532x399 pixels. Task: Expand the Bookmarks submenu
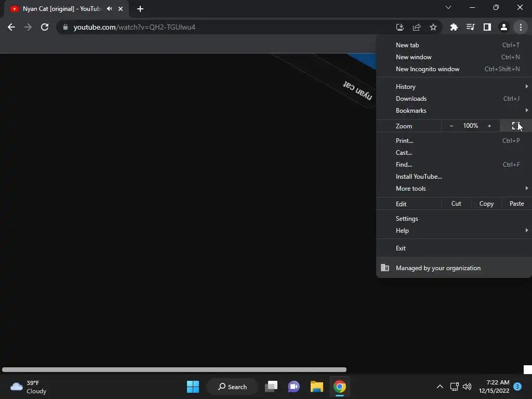[x=454, y=111]
